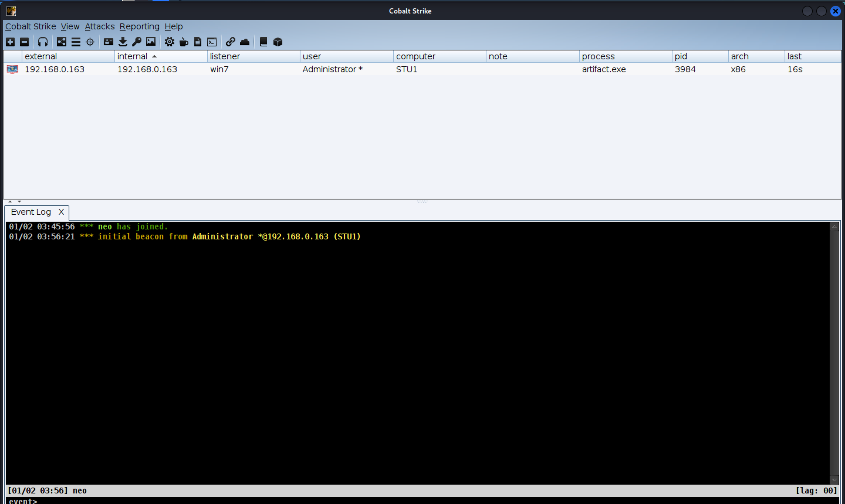Sort by the process column header
845x504 pixels.
click(626, 56)
